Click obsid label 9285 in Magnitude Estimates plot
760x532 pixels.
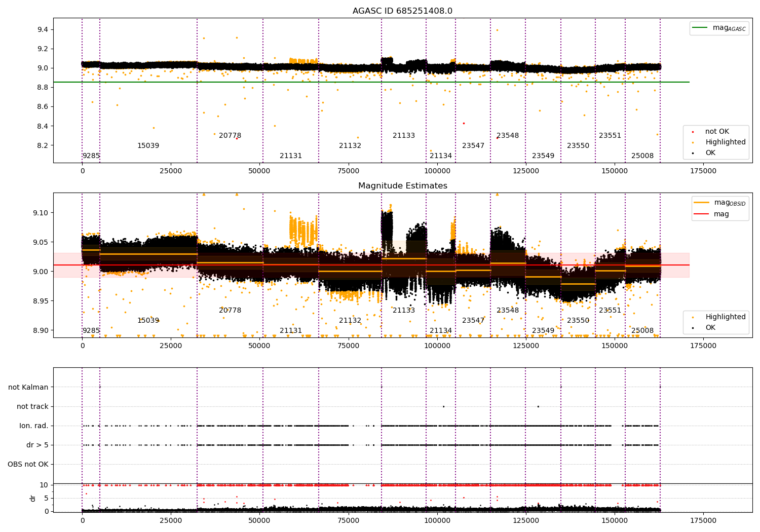tap(91, 331)
